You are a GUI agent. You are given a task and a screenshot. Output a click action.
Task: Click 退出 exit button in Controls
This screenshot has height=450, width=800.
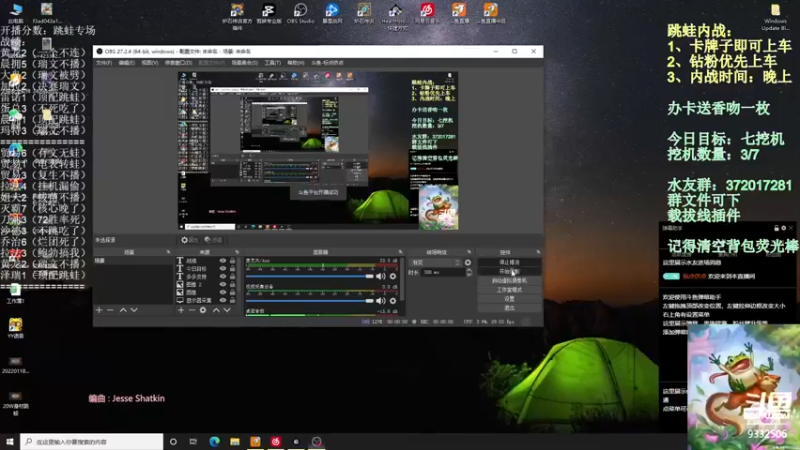coord(509,308)
